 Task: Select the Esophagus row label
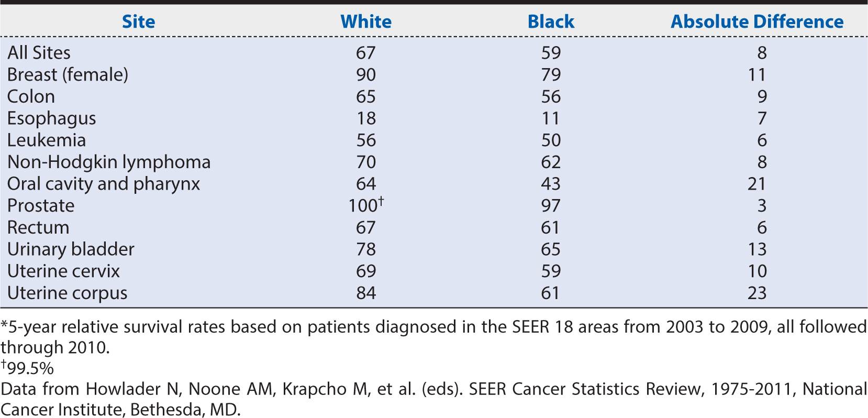[x=51, y=118]
